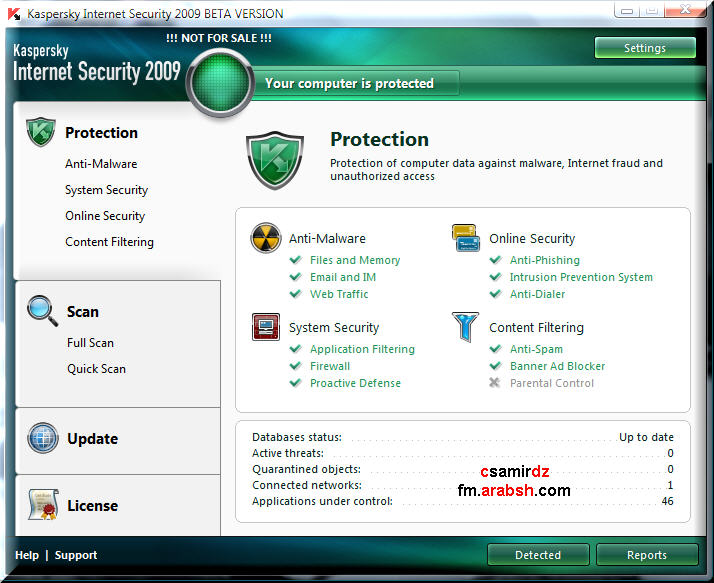Toggle the Application Filtering checkmark

296,349
